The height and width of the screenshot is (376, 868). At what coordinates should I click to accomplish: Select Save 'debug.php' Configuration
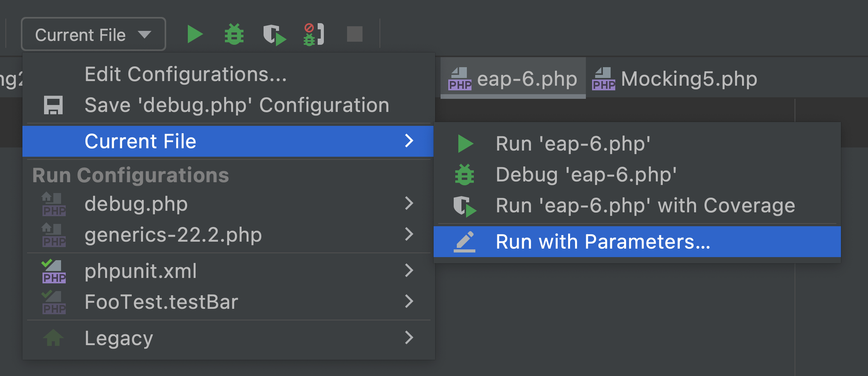237,105
